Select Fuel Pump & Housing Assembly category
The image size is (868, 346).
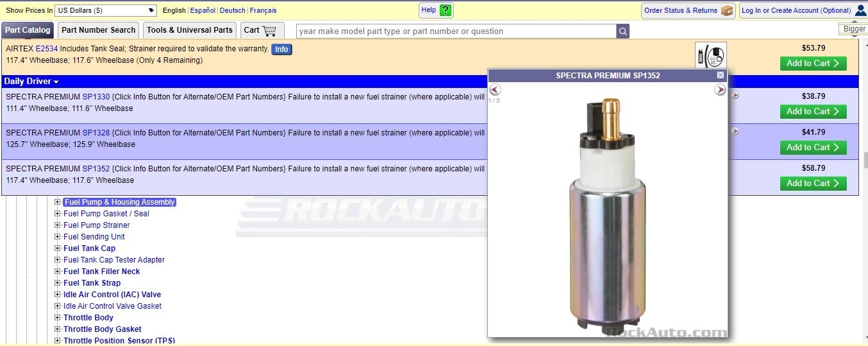tap(119, 202)
